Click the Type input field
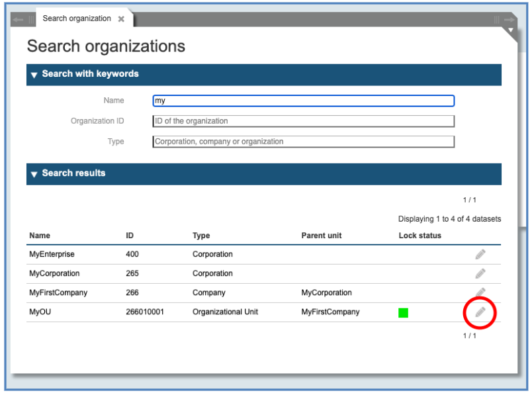 click(303, 142)
